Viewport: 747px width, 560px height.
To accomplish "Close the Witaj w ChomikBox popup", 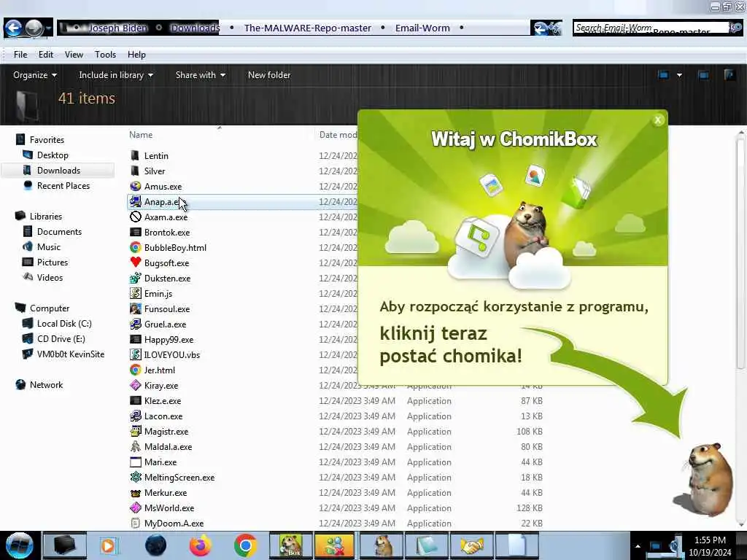I will [658, 120].
